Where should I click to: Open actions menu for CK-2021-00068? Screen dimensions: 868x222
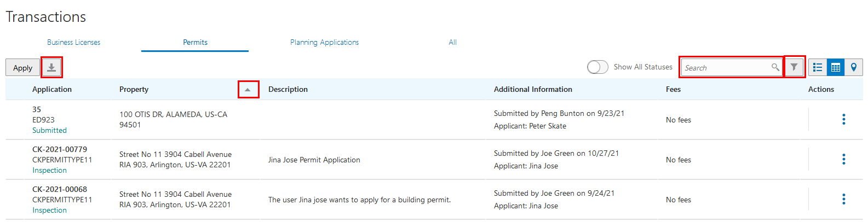[843, 199]
